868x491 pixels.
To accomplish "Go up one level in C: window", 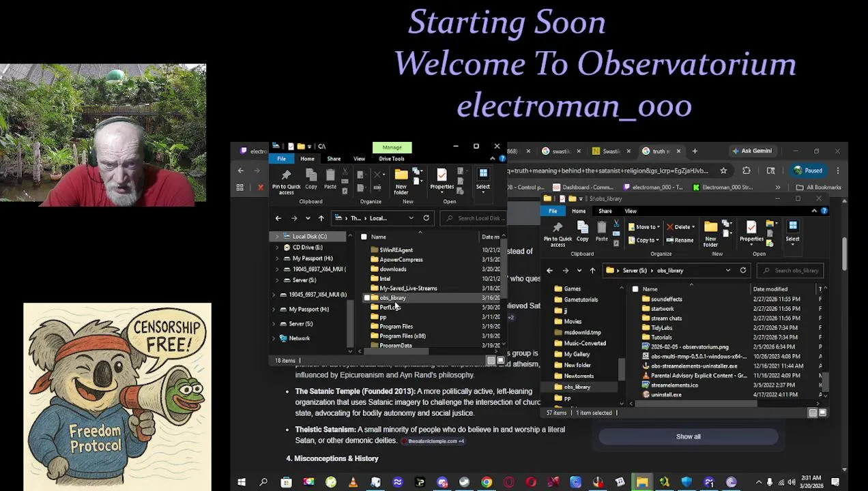I will click(x=321, y=218).
